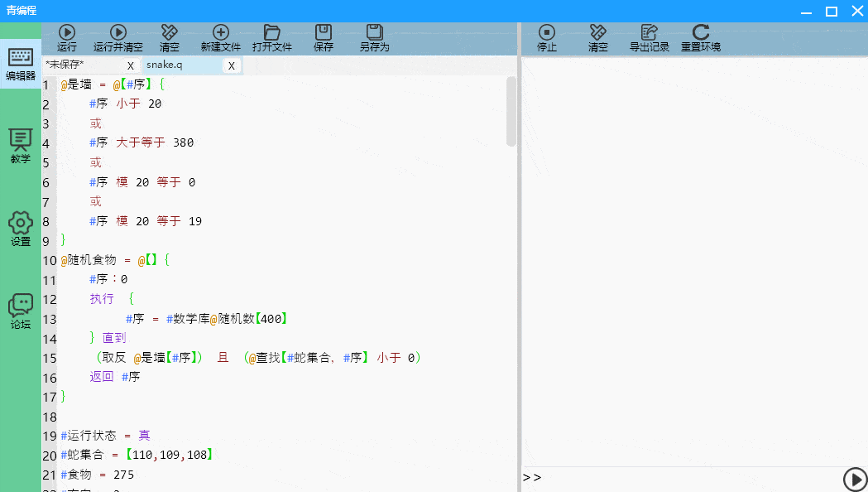Stop execution with 停止 icon
Image resolution: width=868 pixels, height=492 pixels.
[546, 38]
